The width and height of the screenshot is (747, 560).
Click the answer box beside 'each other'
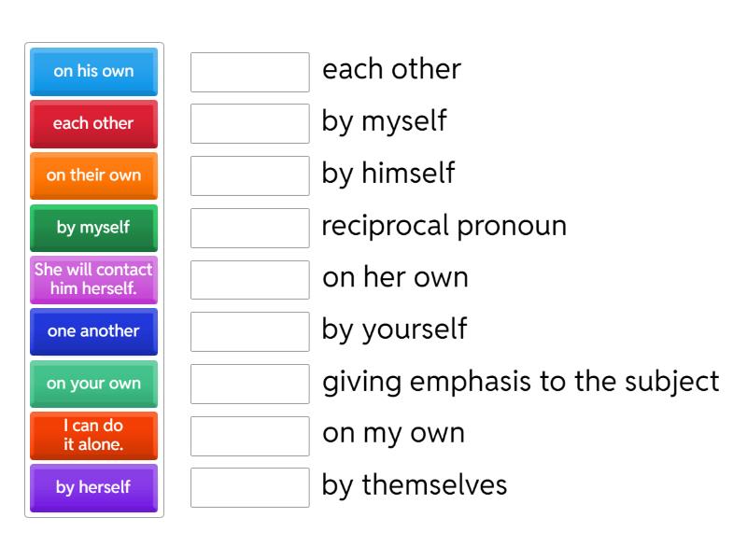point(248,70)
